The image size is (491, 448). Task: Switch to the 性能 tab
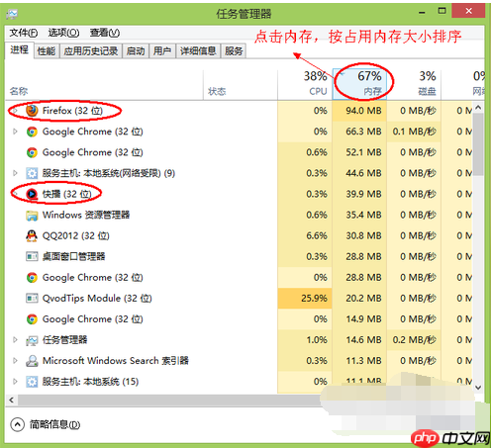47,51
